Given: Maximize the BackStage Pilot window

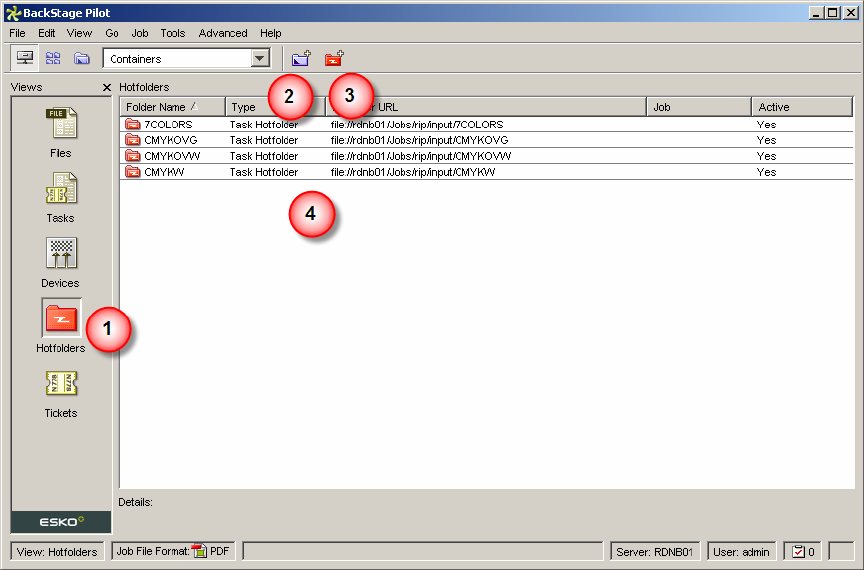Looking at the screenshot, I should point(833,13).
